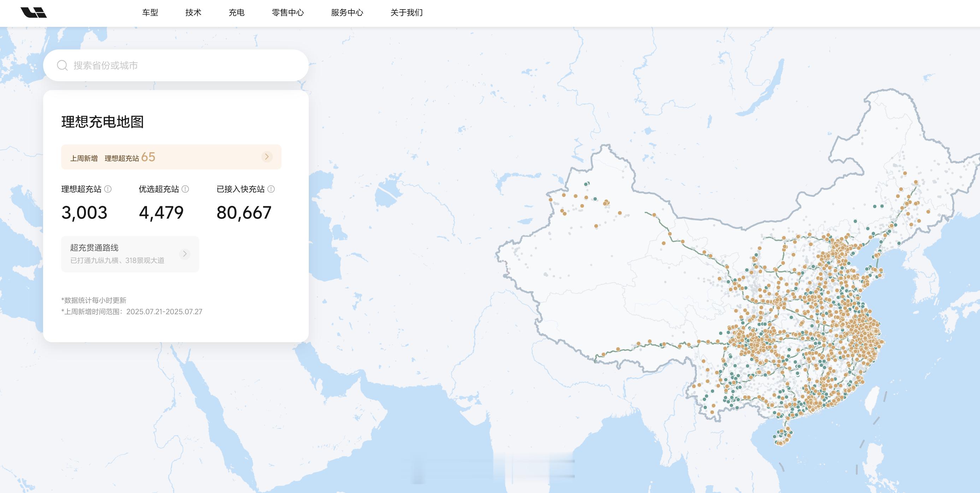
Task: Open the 超充贯通路线 card
Action: (130, 254)
